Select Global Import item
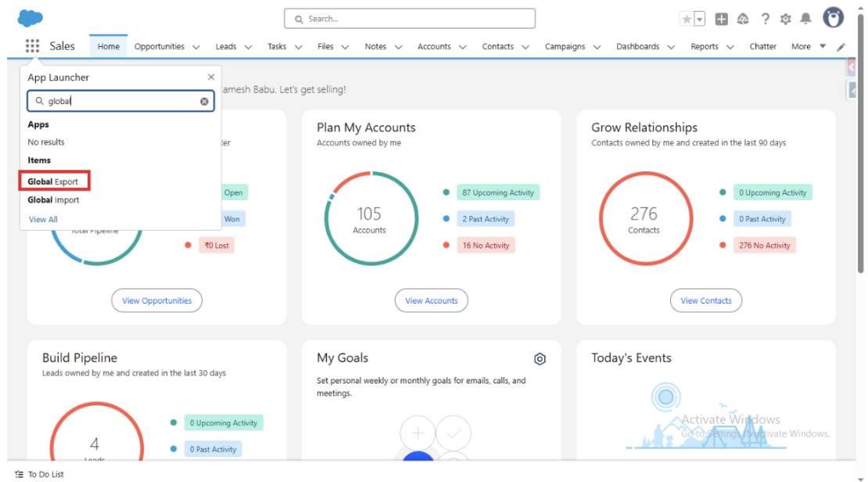Screen dimensions: 868x482 [53, 200]
